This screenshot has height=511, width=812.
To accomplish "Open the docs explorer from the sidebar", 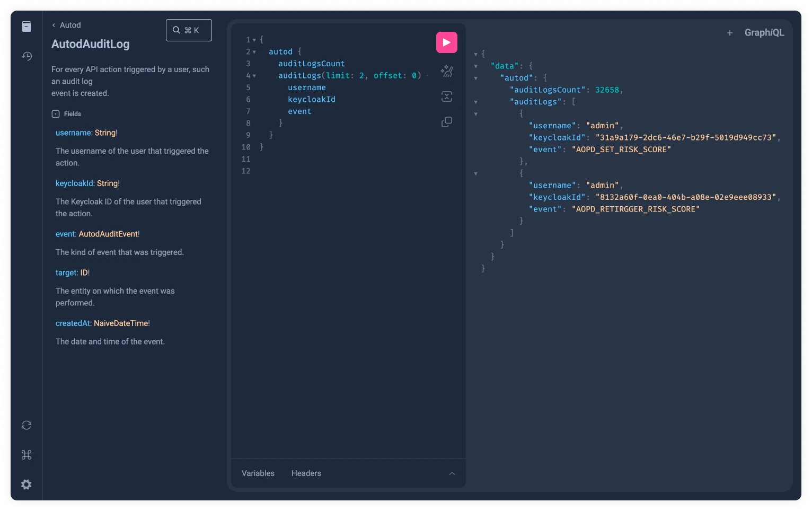I will (26, 26).
